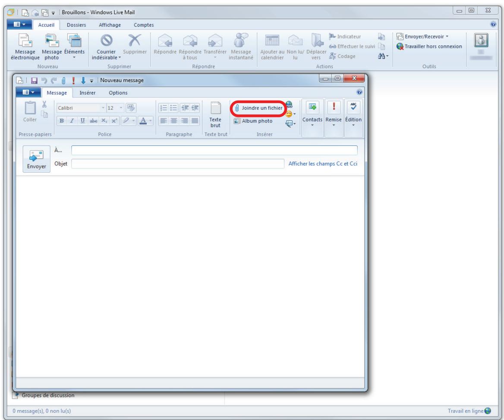Open the Dossiers tab in main window

coord(76,25)
